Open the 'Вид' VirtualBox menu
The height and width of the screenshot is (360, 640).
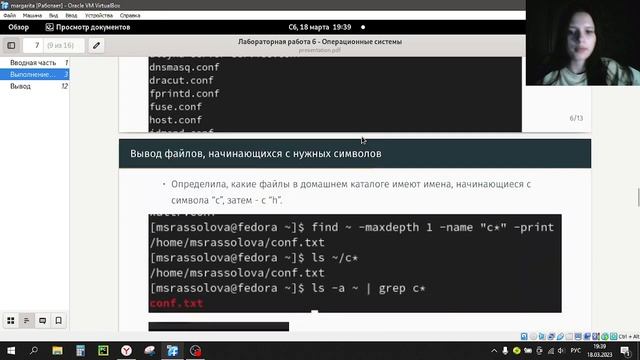[53, 16]
